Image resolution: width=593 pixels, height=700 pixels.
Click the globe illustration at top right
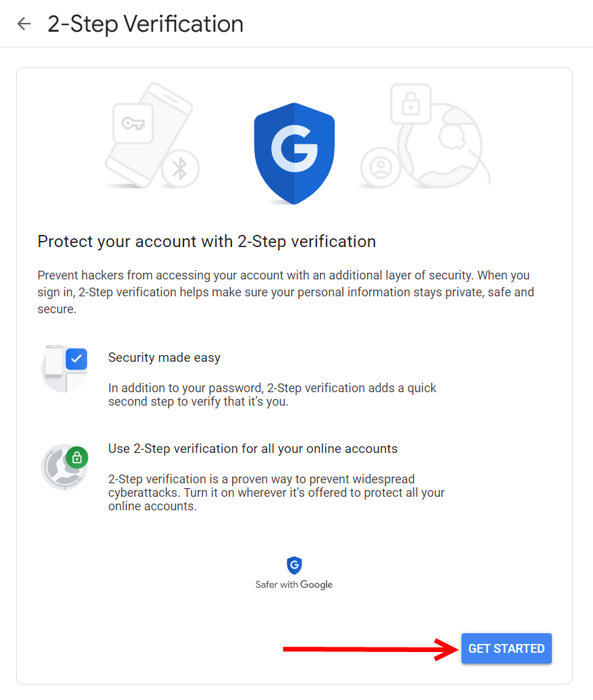[x=442, y=145]
